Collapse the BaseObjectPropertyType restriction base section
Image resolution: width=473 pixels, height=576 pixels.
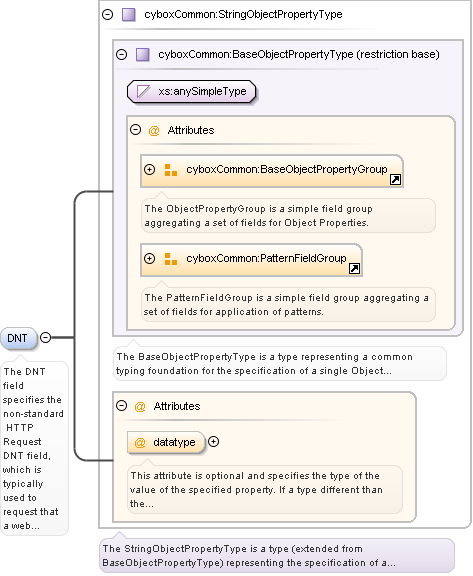point(122,55)
